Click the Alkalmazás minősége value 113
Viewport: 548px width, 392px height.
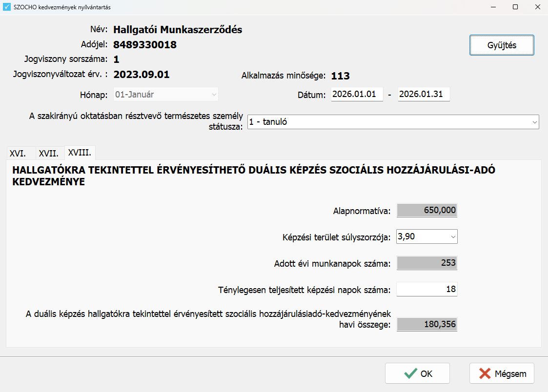click(341, 76)
